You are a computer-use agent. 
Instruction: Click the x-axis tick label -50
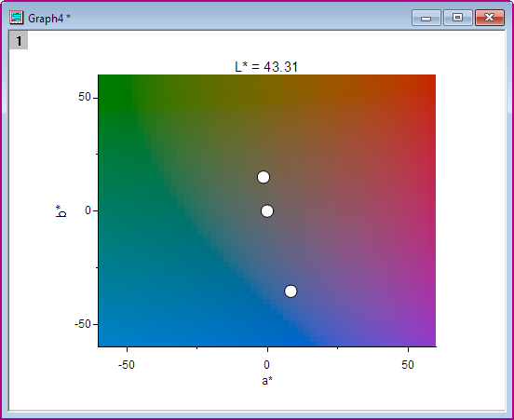click(127, 365)
